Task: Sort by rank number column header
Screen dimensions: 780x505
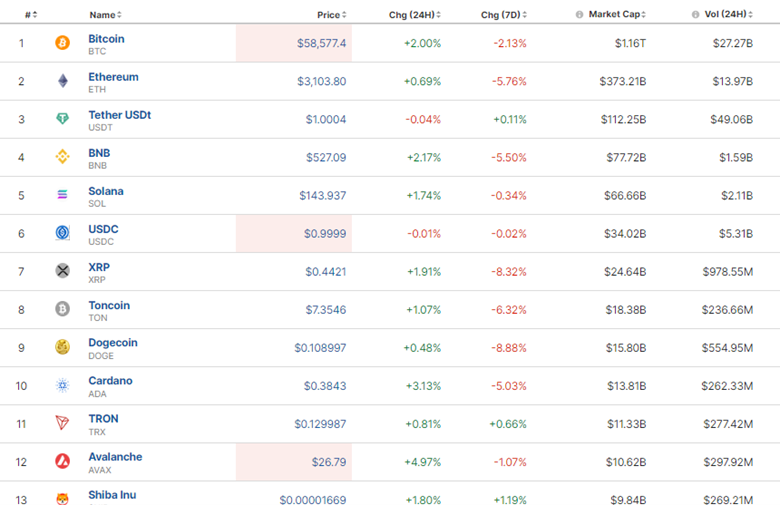Action: 31,15
